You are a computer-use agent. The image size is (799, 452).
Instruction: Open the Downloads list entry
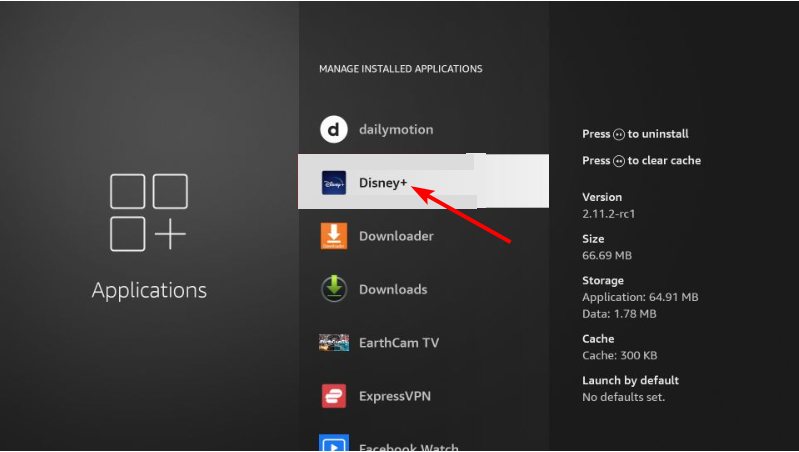(x=423, y=289)
